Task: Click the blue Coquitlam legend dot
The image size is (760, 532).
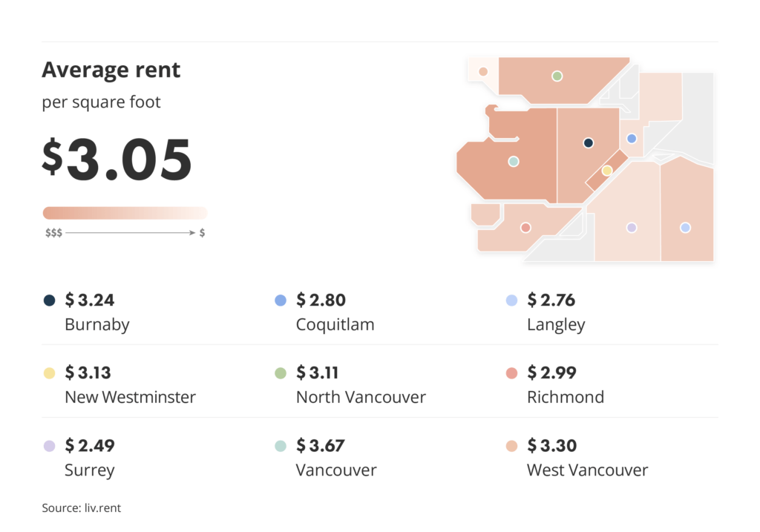Action: 281,301
